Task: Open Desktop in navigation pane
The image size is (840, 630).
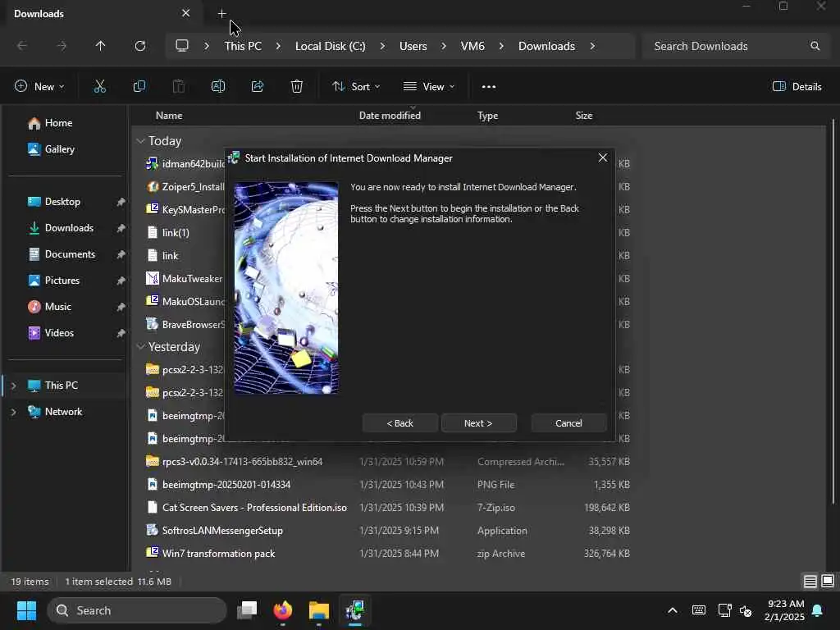Action: tap(62, 202)
